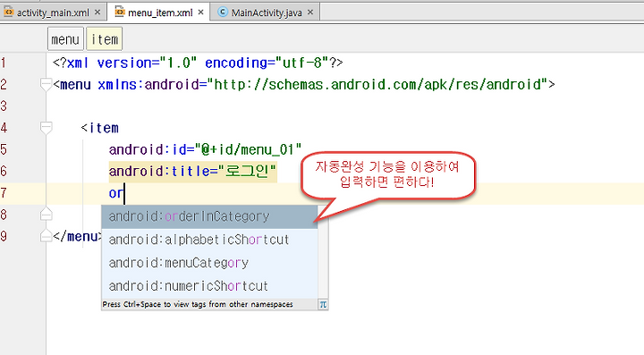
Task: Click the XML file icon on activity_main.xml tab
Action: (8, 13)
